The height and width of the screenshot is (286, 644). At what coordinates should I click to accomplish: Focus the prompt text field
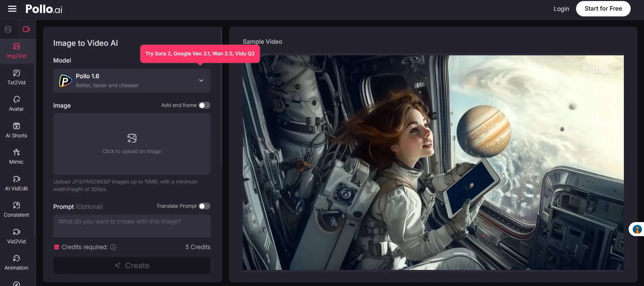(131, 226)
